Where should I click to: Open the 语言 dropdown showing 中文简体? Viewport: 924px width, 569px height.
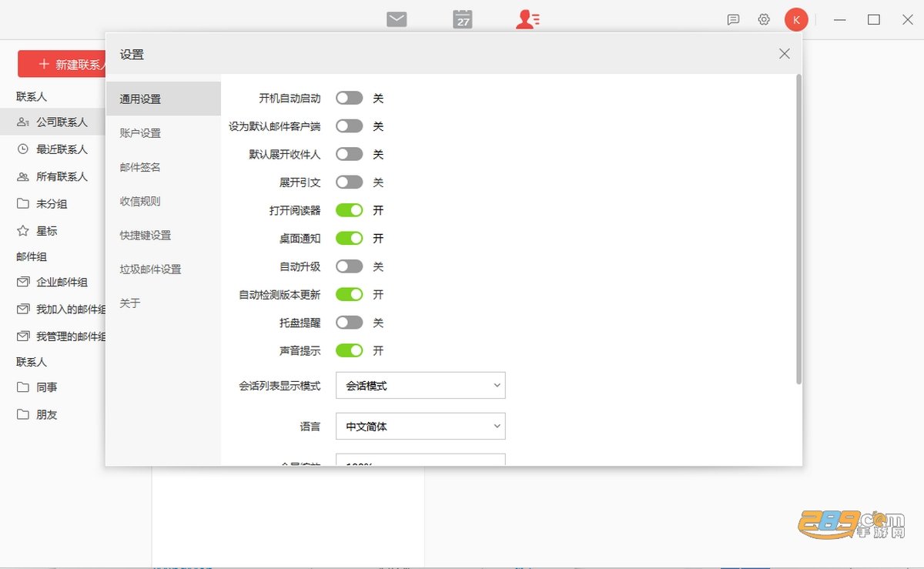coord(420,426)
